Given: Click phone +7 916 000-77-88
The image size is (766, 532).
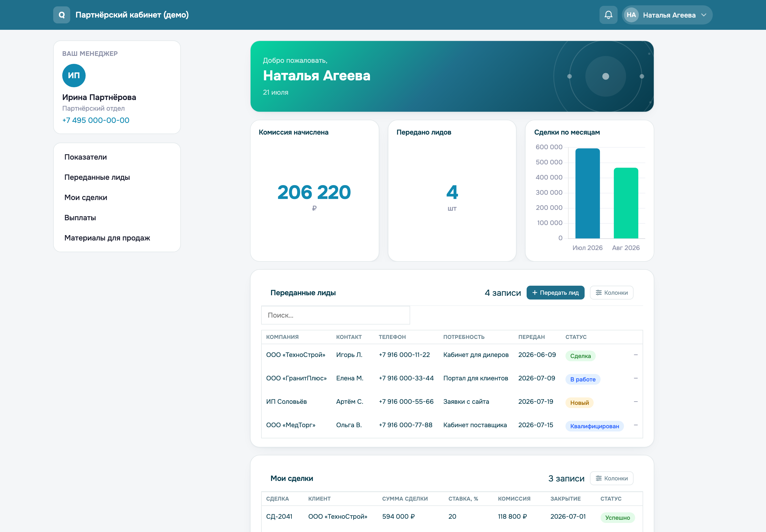Looking at the screenshot, I should click(405, 425).
